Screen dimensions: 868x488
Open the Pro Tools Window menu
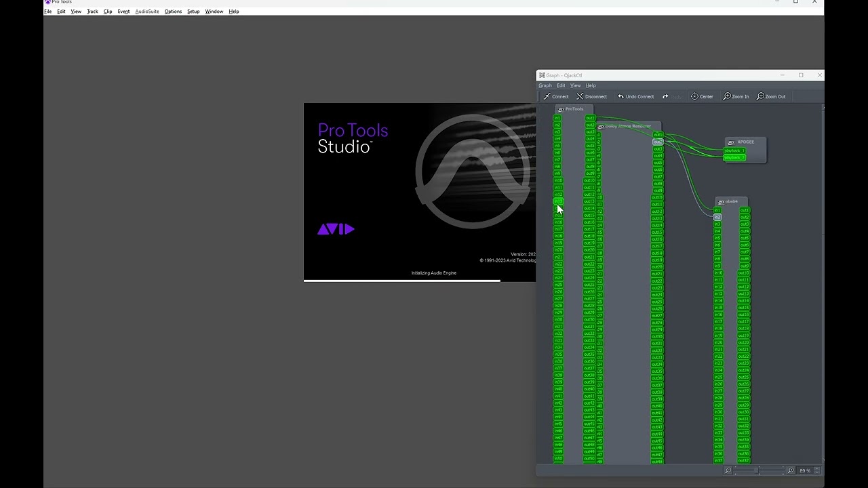point(214,12)
